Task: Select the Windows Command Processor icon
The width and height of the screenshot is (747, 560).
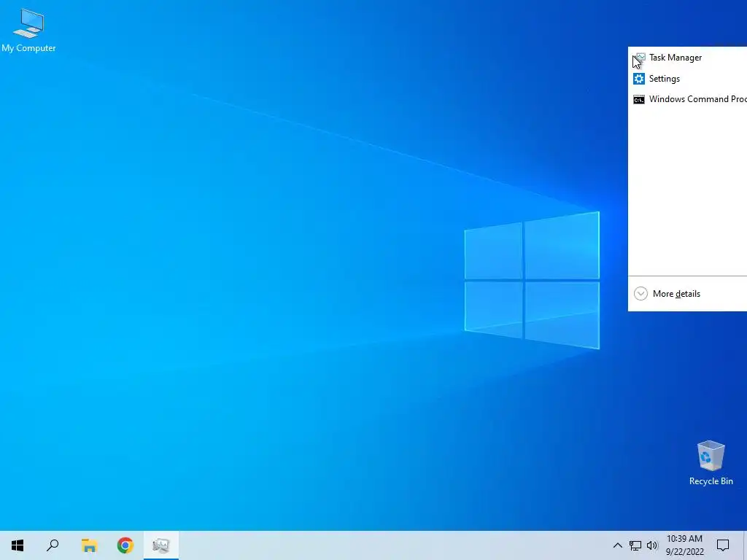Action: (x=639, y=99)
